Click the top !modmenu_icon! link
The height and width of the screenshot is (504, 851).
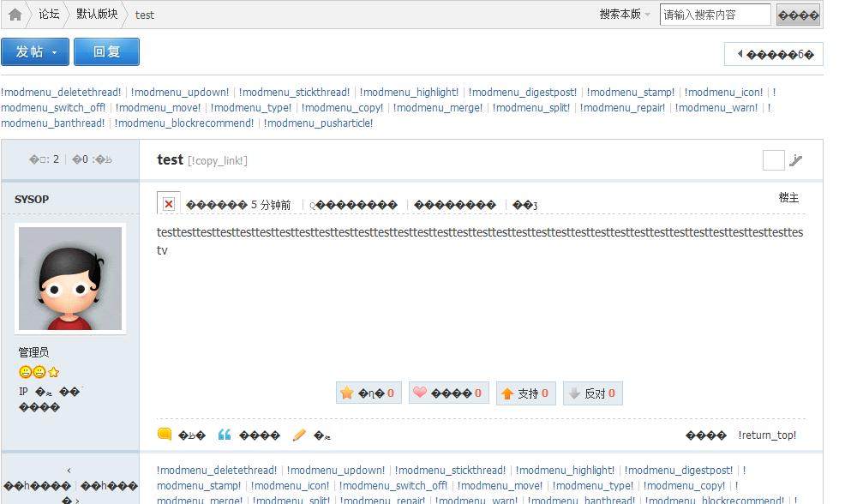(x=723, y=93)
